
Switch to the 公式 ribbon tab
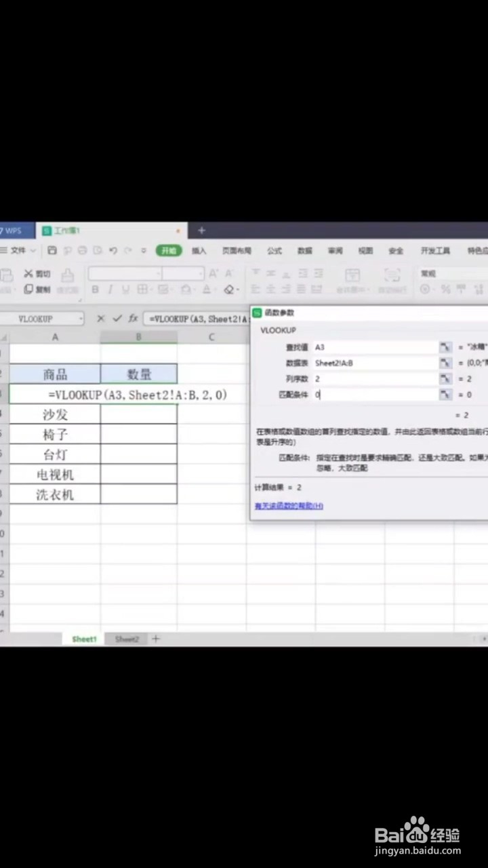[274, 250]
